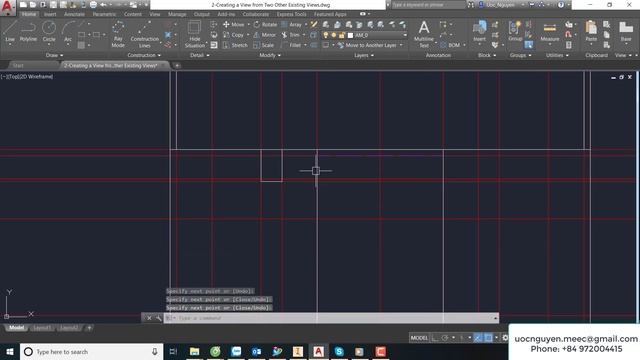
Task: Expand the Layers panel
Action: [x=364, y=55]
